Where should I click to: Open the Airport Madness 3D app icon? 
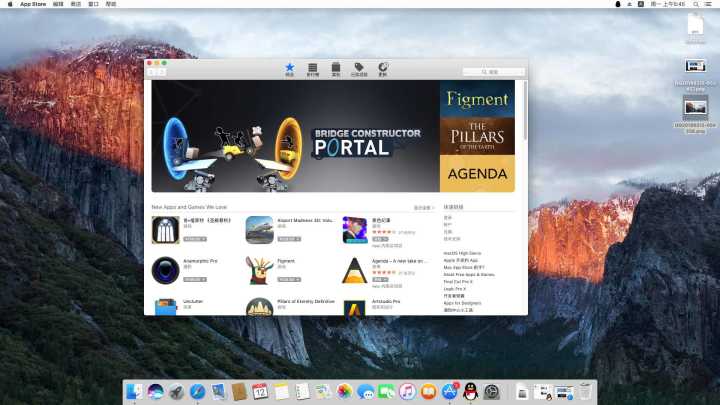click(259, 230)
